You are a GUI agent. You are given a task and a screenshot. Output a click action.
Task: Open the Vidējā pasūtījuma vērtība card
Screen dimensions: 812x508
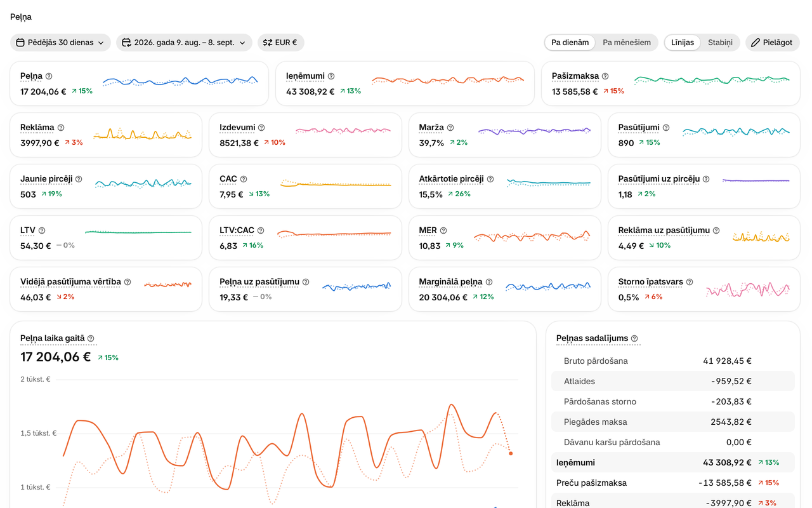(105, 290)
